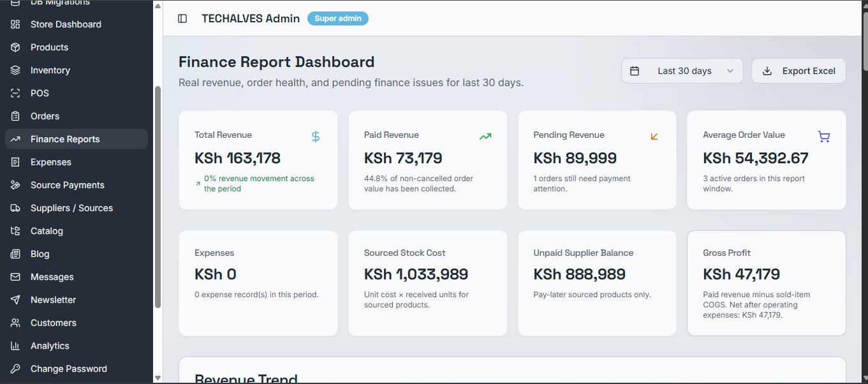This screenshot has height=384, width=868.
Task: Click the Change Password key icon
Action: tap(16, 369)
